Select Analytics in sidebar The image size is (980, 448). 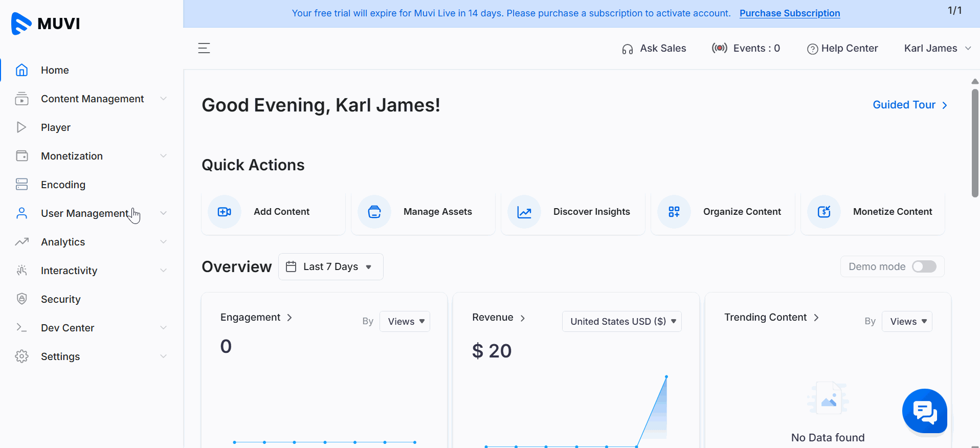(63, 242)
